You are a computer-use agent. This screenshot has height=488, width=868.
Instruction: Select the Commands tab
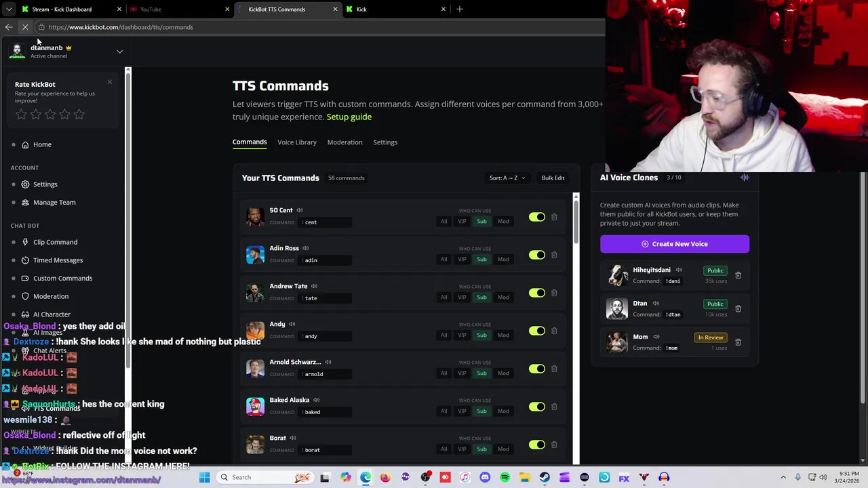pos(250,142)
